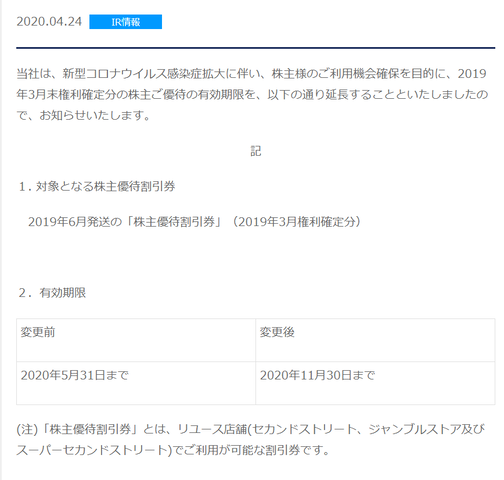The height and width of the screenshot is (480, 504).
Task: Click the centered 記 character
Action: click(256, 151)
